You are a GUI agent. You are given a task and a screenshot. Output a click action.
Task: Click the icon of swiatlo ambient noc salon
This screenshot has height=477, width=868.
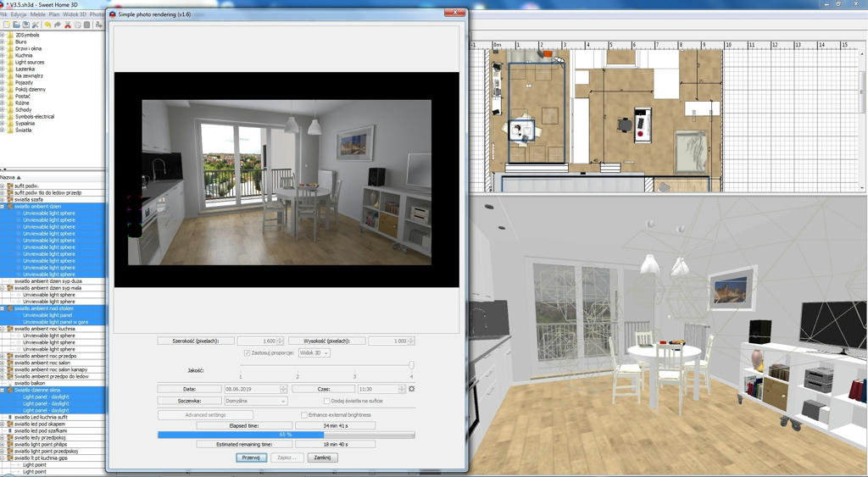(x=10, y=363)
